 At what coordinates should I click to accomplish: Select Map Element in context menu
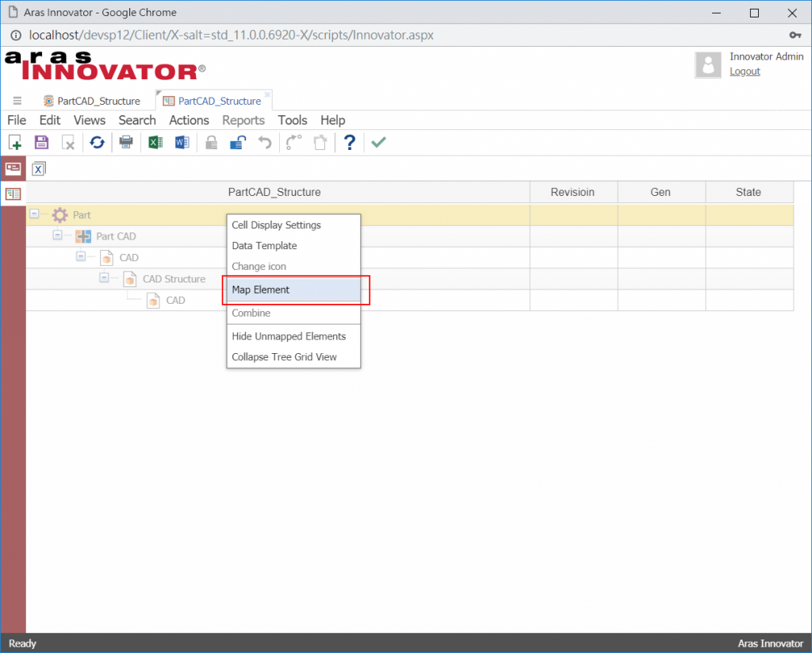pos(293,290)
